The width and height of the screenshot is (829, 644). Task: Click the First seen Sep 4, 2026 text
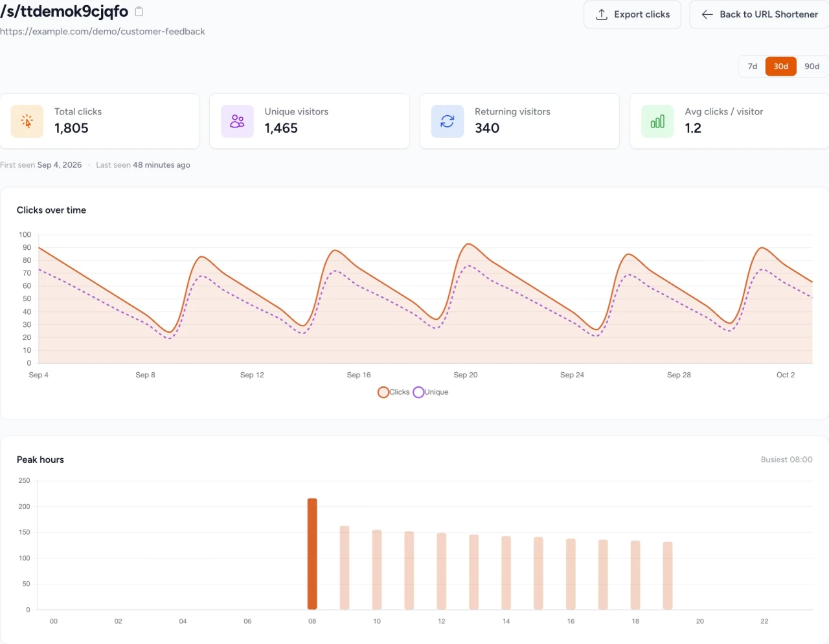pos(41,165)
